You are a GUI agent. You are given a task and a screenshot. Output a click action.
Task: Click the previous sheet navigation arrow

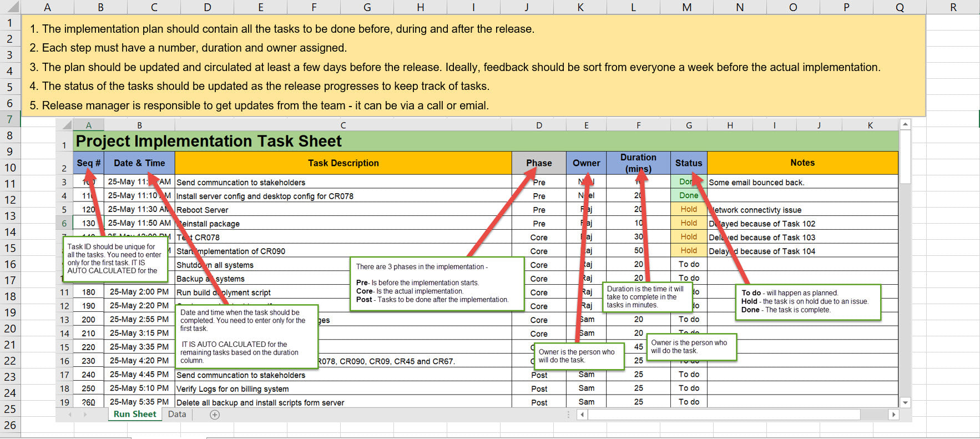70,415
